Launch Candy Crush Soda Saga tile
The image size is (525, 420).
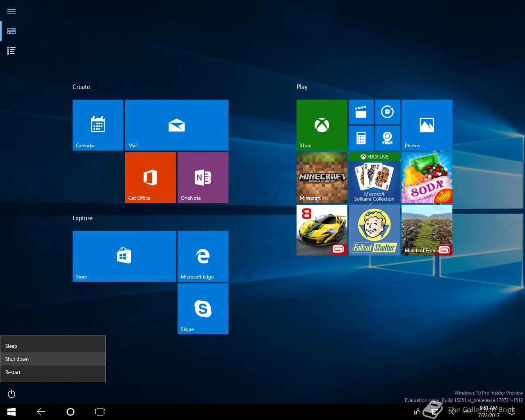[x=427, y=178]
